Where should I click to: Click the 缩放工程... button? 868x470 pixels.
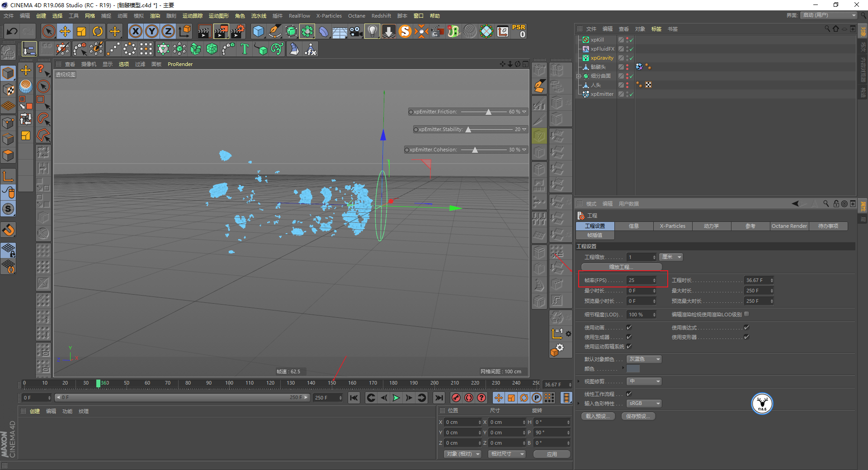(622, 267)
